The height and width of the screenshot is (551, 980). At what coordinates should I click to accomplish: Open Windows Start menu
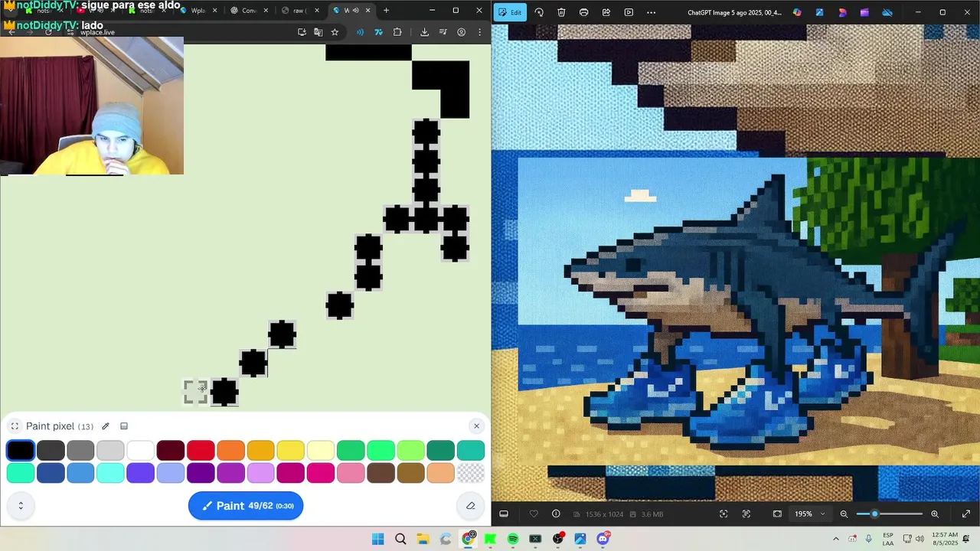[x=378, y=540]
